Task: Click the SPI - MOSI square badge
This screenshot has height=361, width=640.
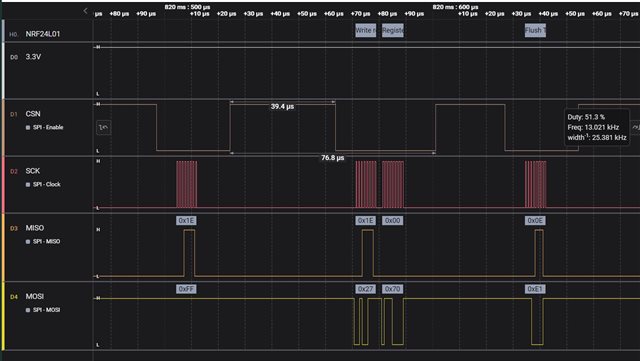Action: click(x=28, y=310)
